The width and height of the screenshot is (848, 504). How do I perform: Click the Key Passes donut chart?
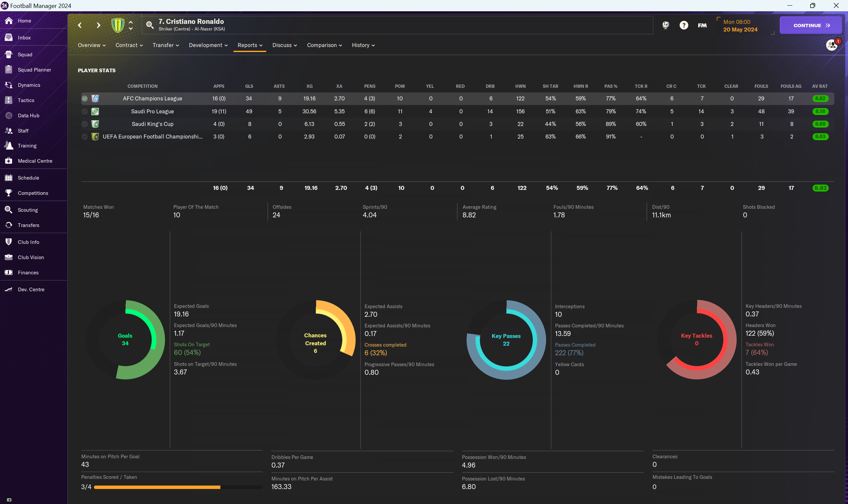coord(506,340)
